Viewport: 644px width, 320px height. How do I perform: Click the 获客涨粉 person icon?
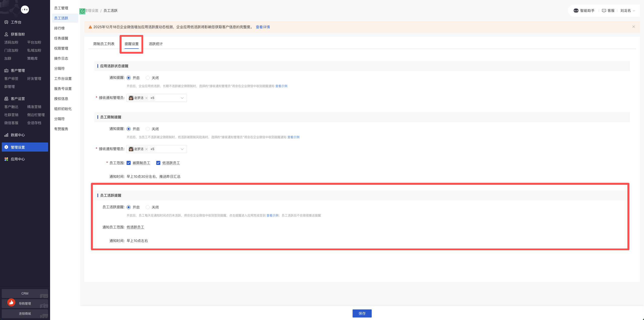pyautogui.click(x=6, y=34)
